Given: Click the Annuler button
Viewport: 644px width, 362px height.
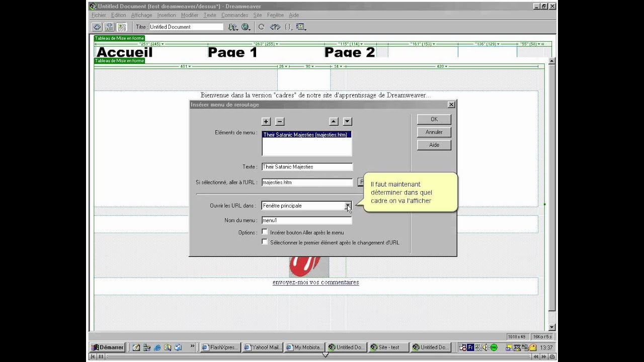Looking at the screenshot, I should [434, 132].
